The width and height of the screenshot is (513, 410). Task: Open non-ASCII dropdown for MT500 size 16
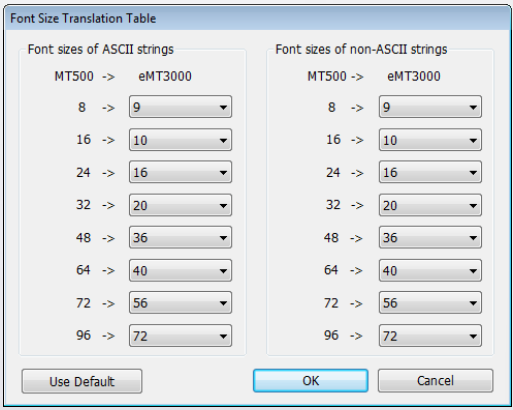coord(430,140)
